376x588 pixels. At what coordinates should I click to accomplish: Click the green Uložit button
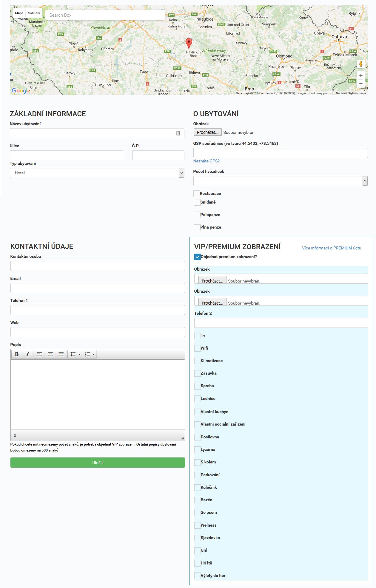tap(98, 463)
